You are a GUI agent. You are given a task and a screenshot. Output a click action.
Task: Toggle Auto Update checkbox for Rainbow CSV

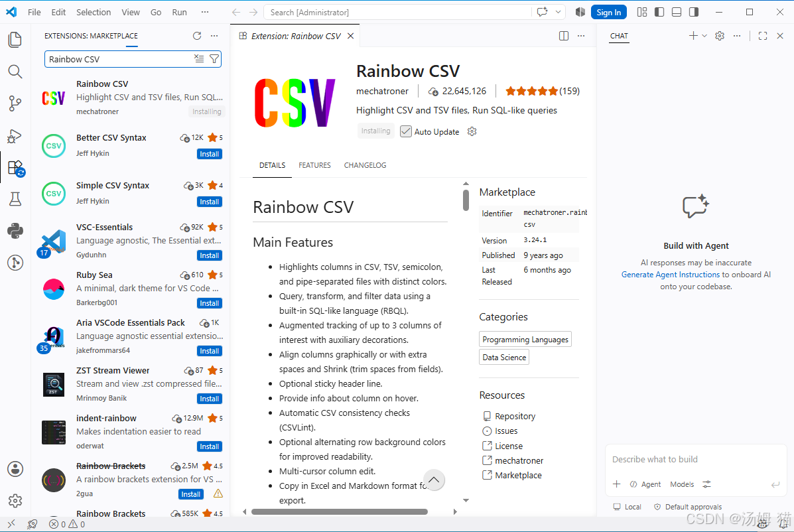tap(405, 131)
